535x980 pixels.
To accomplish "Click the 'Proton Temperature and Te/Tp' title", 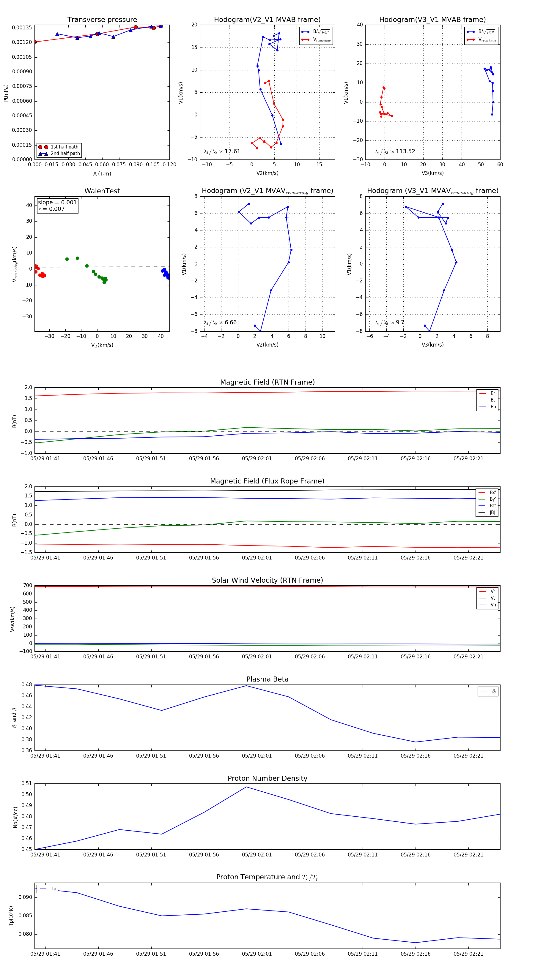I will tap(267, 877).
